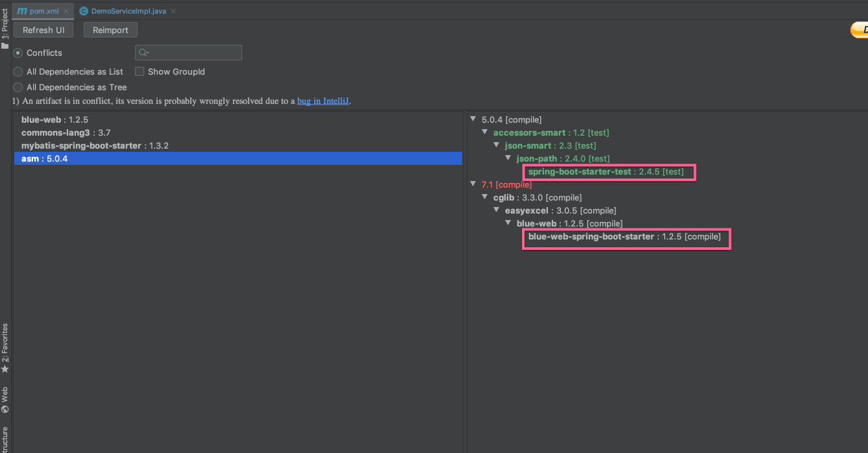Click the search magnifier icon

(x=143, y=53)
